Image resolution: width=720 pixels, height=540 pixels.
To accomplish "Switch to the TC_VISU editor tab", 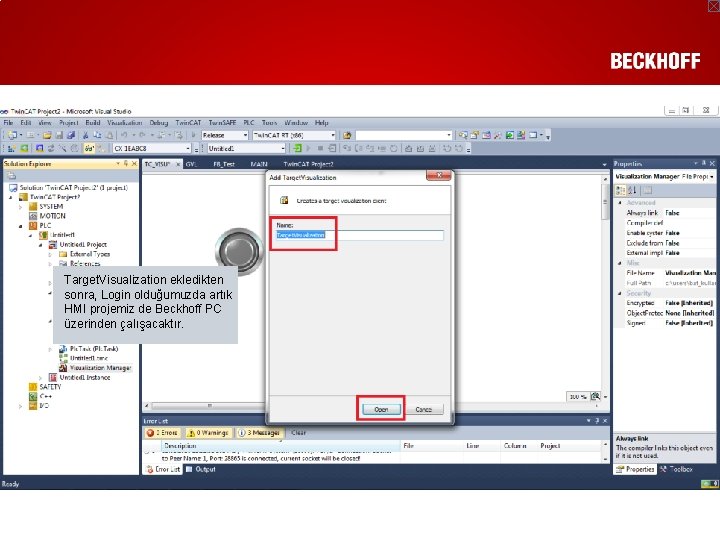I will coord(157,164).
